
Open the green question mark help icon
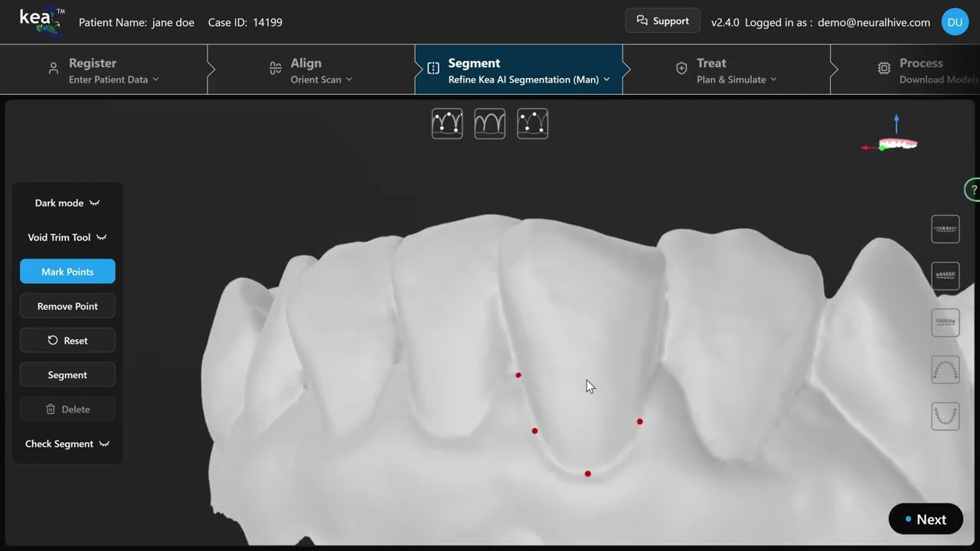(973, 190)
